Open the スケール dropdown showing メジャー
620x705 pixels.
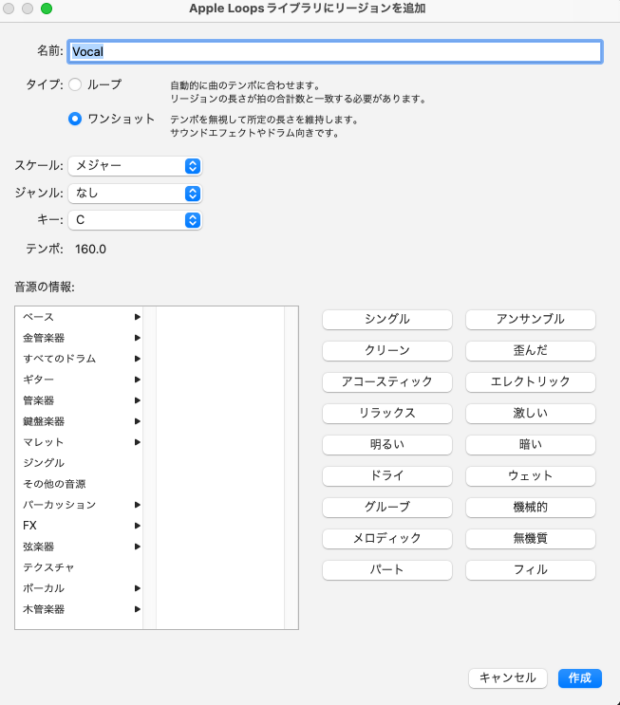point(135,166)
